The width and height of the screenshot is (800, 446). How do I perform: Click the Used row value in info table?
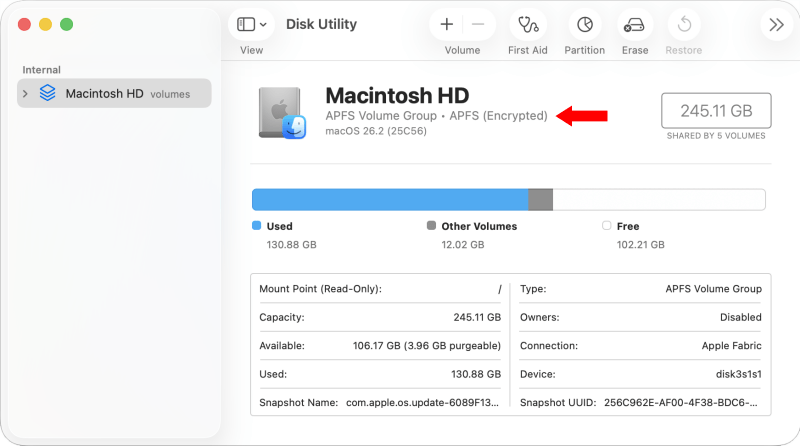[x=476, y=374]
